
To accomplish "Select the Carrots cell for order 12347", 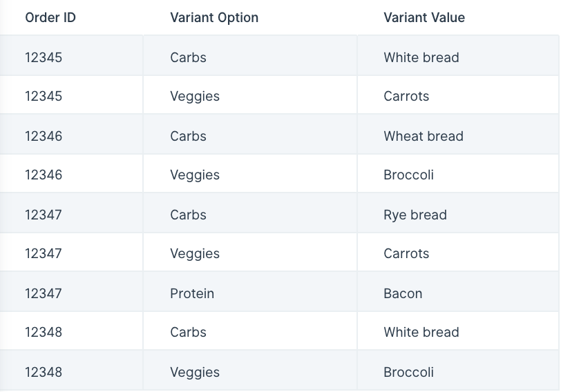I will (x=458, y=252).
